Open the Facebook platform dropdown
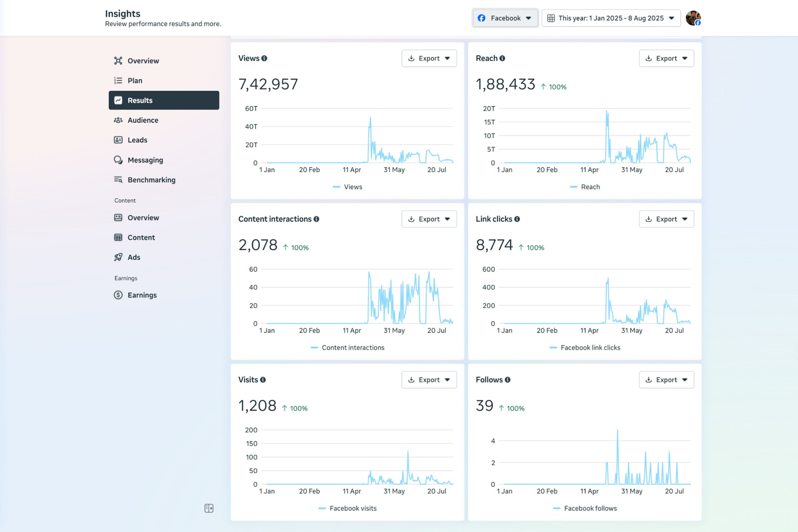The image size is (798, 532). (x=505, y=18)
